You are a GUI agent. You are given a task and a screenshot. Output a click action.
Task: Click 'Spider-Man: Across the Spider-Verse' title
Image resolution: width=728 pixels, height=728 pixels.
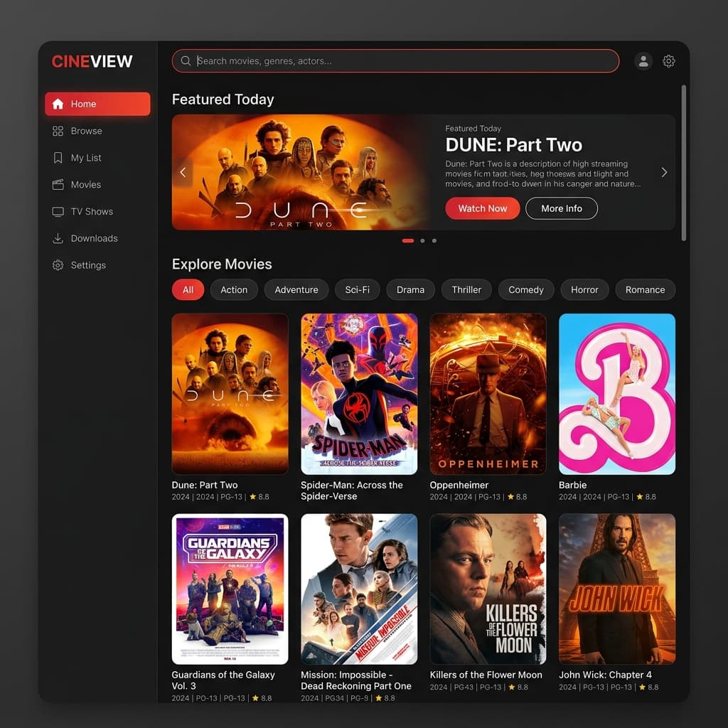coord(352,491)
